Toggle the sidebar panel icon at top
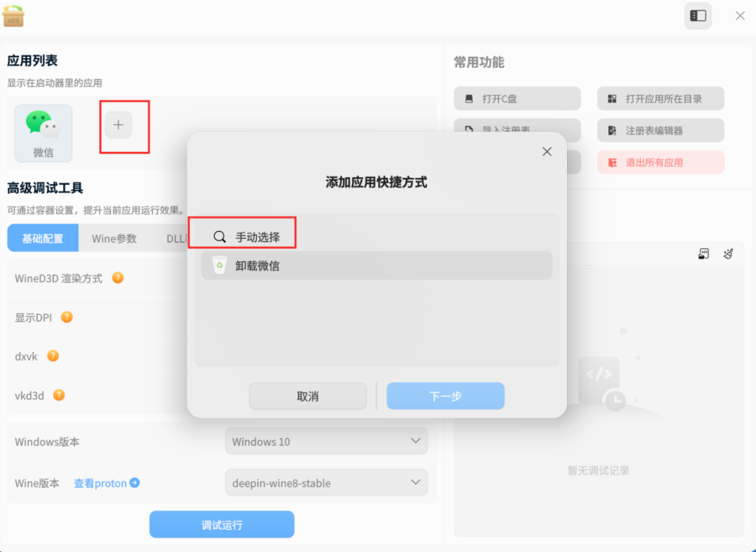This screenshot has width=756, height=552. [698, 16]
